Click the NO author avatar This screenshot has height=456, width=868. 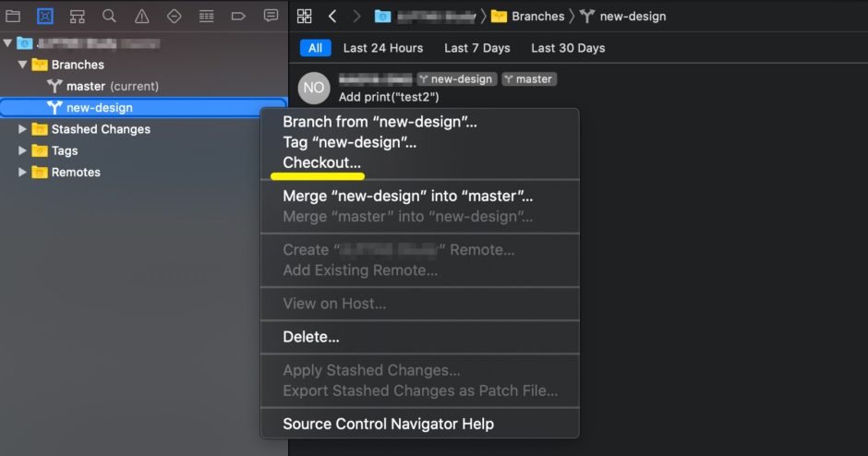point(314,88)
